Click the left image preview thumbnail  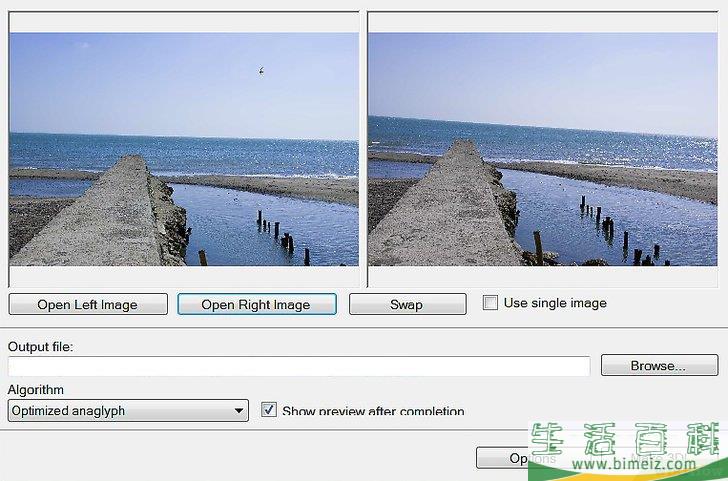(x=183, y=149)
